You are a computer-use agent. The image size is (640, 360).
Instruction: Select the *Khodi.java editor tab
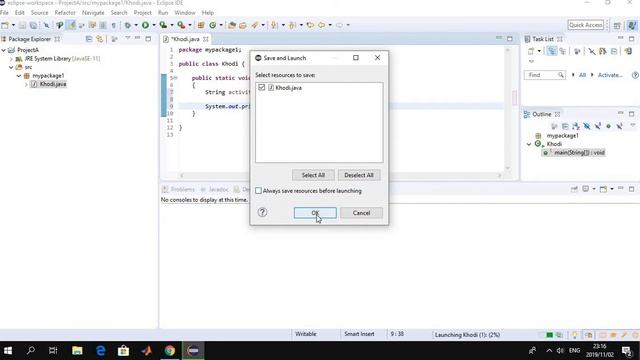[186, 39]
